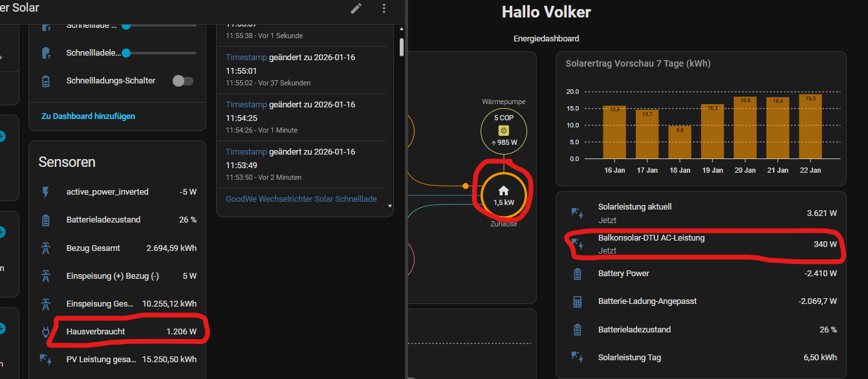Click the logbook scrollbar down arrow
Image resolution: width=868 pixels, height=379 pixels.
[x=389, y=206]
